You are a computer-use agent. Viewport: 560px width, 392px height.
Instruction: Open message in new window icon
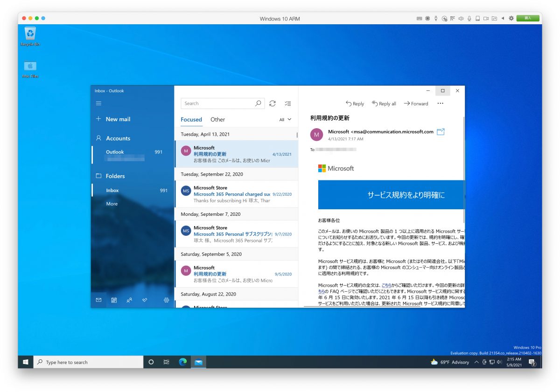[441, 132]
